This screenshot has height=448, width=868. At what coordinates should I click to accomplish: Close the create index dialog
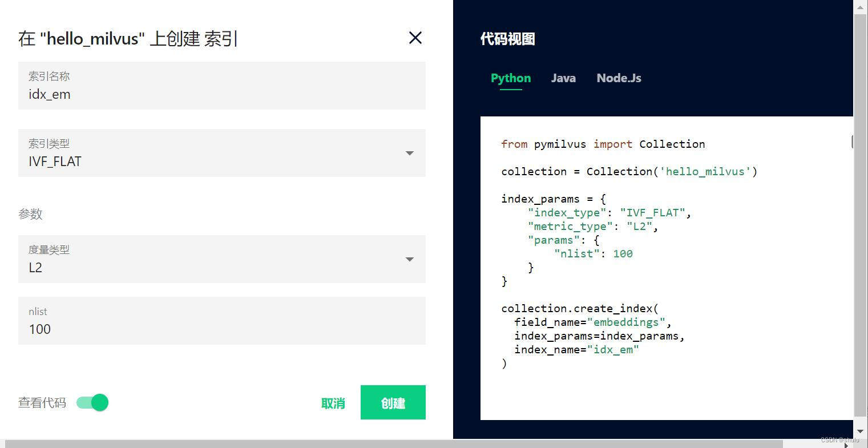click(415, 38)
